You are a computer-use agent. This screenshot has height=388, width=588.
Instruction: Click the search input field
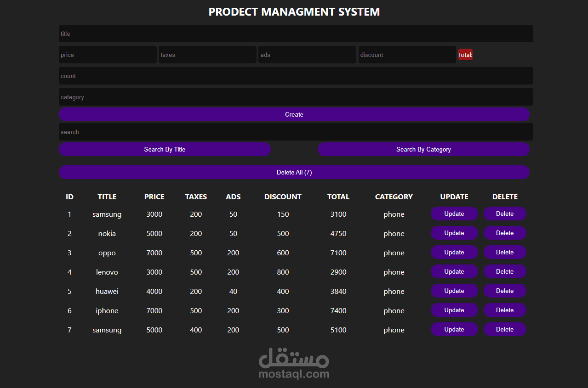click(296, 132)
